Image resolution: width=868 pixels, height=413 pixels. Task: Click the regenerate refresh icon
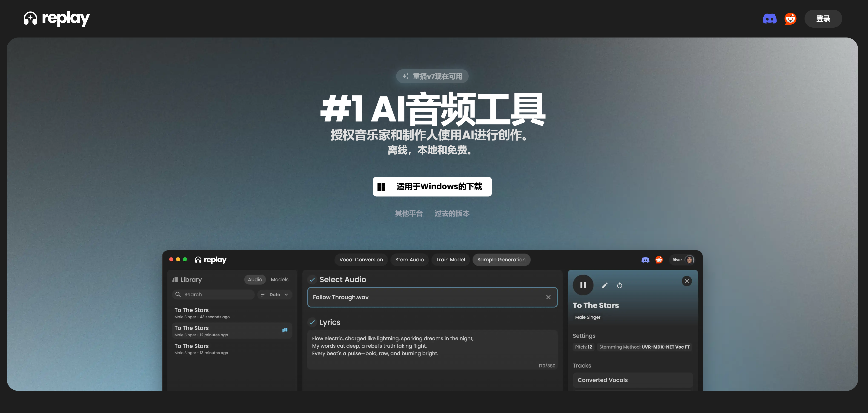[619, 286]
